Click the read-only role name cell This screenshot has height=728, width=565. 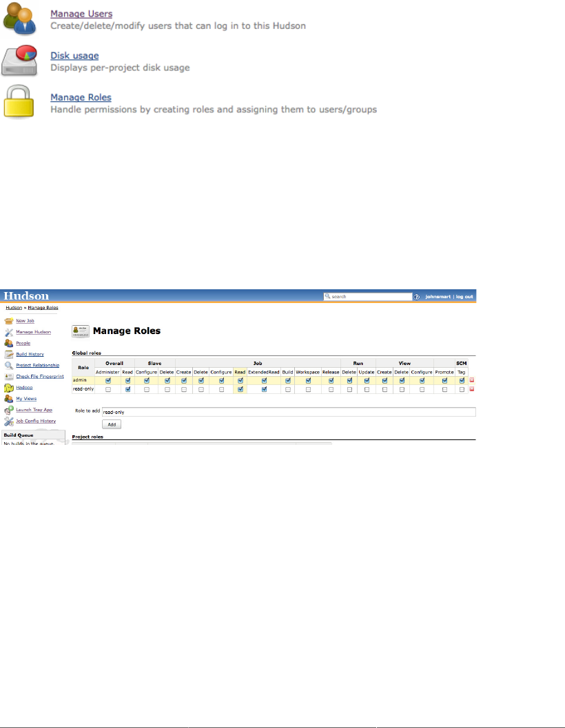pyautogui.click(x=83, y=389)
